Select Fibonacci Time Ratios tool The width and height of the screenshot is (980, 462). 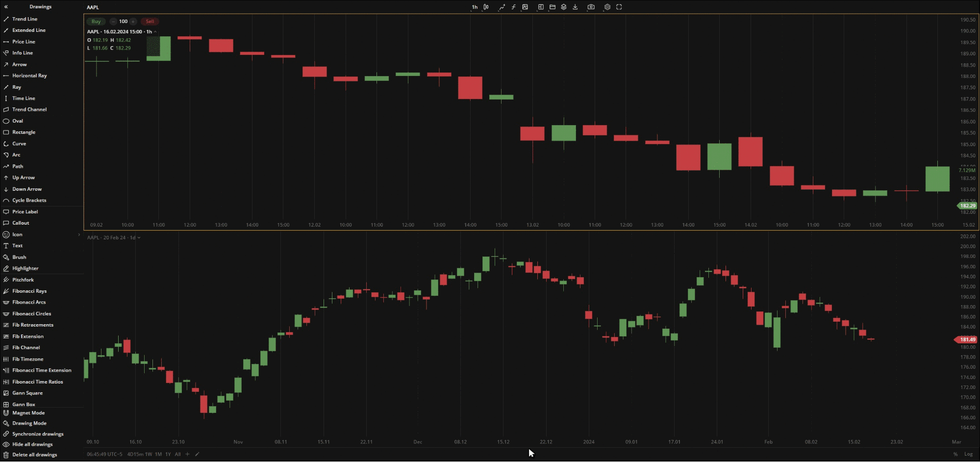[37, 382]
